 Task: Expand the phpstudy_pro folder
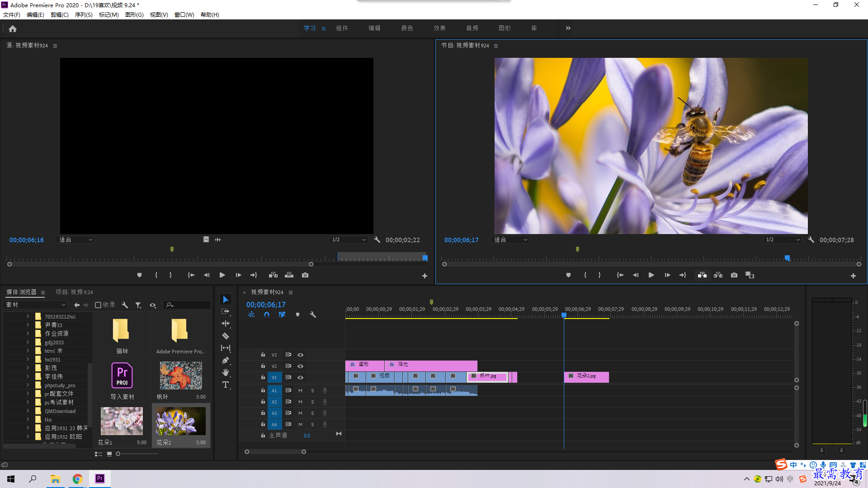28,385
